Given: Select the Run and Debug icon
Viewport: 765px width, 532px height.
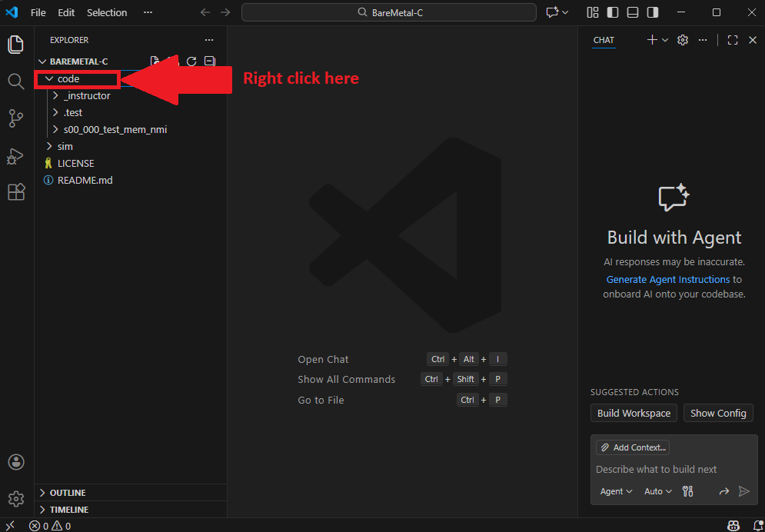Looking at the screenshot, I should [15, 156].
